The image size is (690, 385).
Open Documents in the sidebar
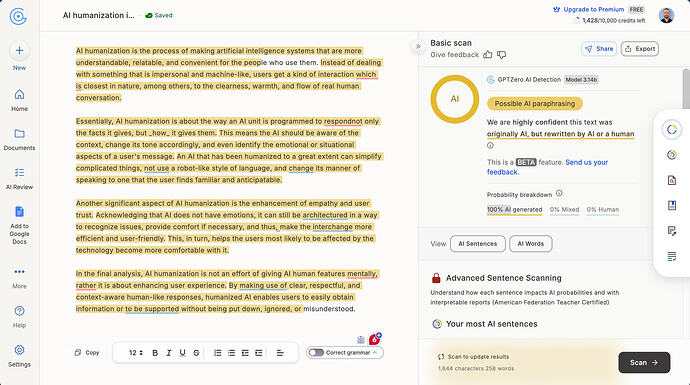click(x=19, y=139)
